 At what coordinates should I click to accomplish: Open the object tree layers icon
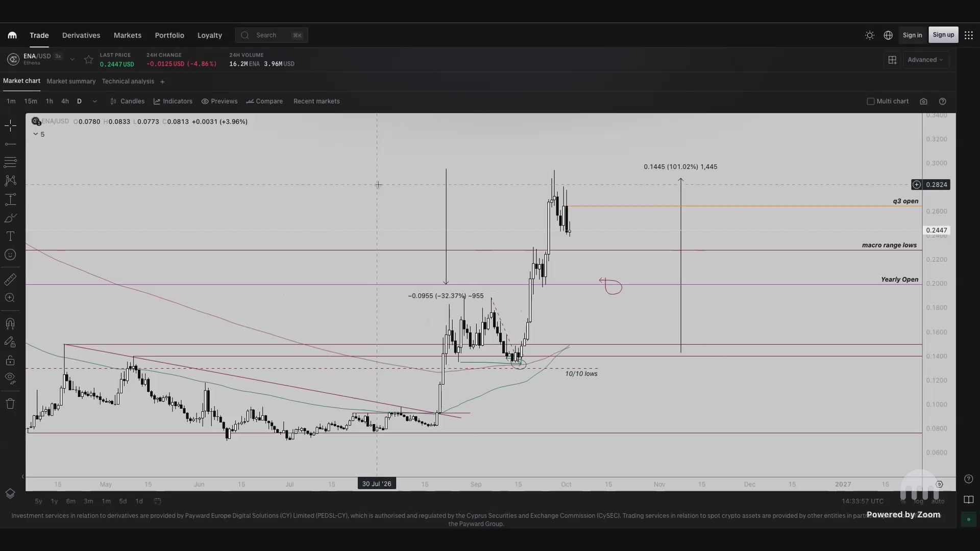(10, 494)
